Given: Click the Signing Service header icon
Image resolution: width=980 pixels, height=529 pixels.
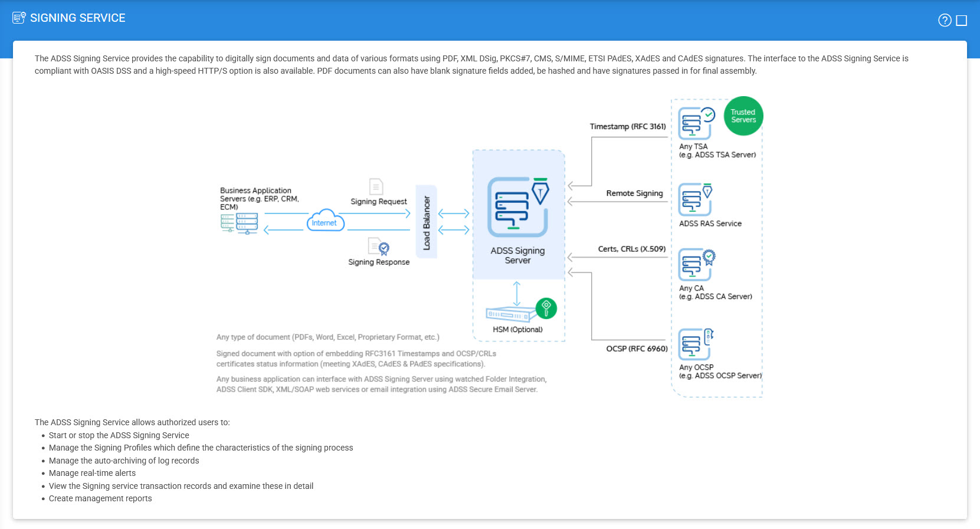Looking at the screenshot, I should (x=19, y=18).
